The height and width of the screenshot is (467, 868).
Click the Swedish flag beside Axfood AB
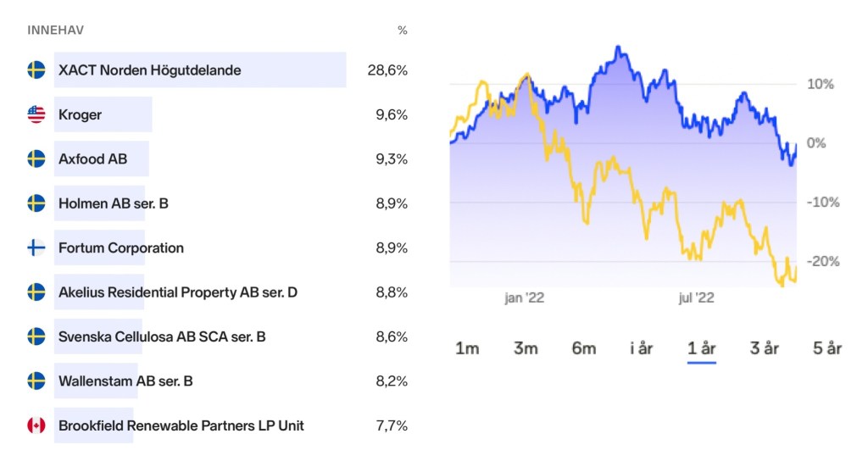coord(36,158)
